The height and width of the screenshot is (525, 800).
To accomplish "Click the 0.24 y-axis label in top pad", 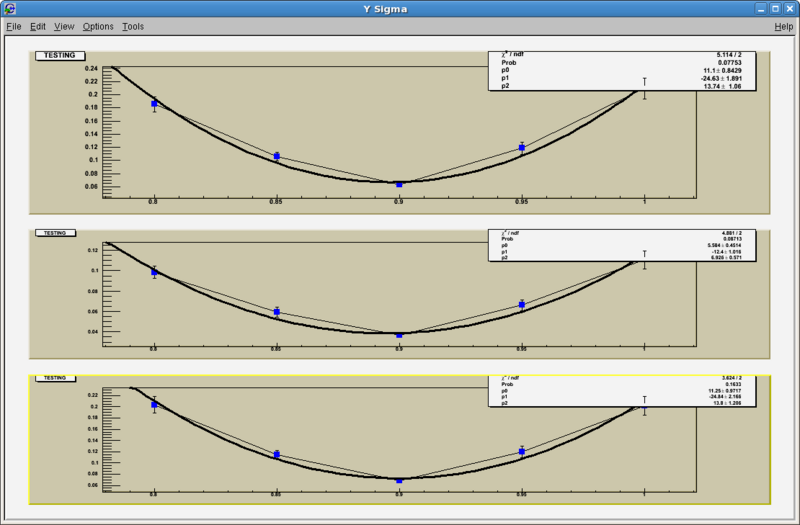I will coord(91,68).
